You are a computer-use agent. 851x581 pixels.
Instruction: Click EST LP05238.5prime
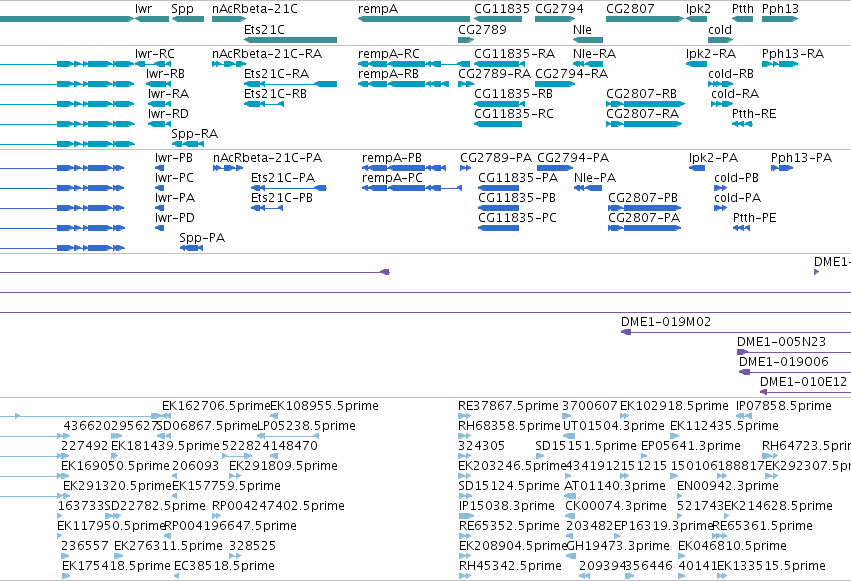pos(306,426)
